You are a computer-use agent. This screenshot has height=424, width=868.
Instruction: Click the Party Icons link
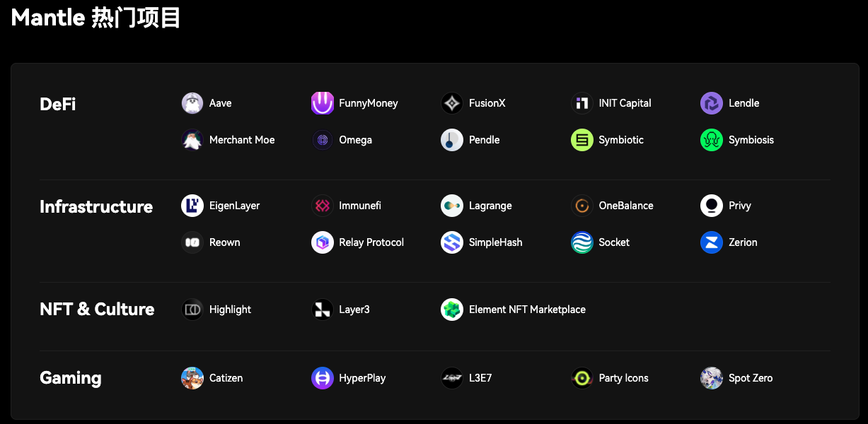pyautogui.click(x=623, y=378)
